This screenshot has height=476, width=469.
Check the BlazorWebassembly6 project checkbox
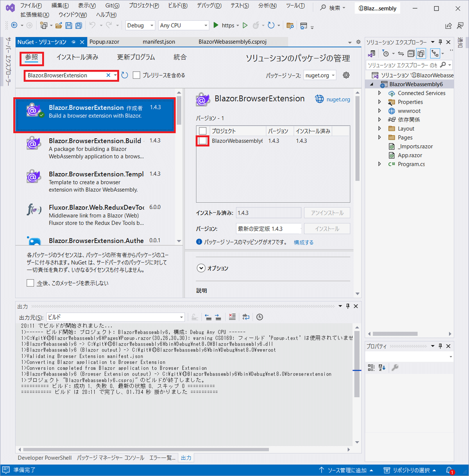(202, 141)
